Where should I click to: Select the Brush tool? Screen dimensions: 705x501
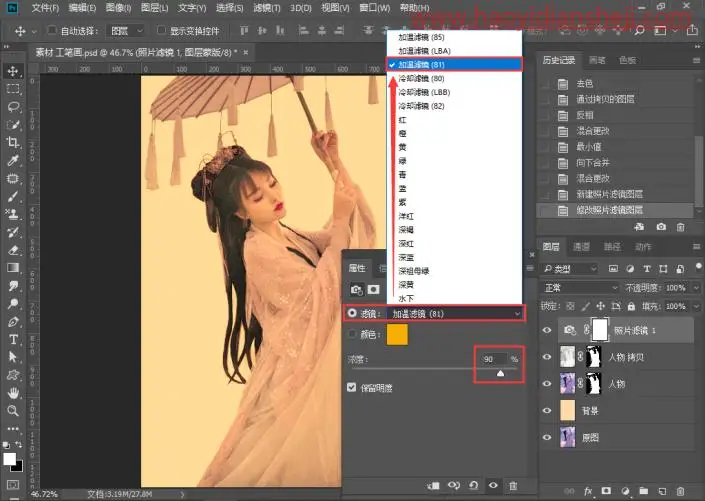tap(13, 197)
